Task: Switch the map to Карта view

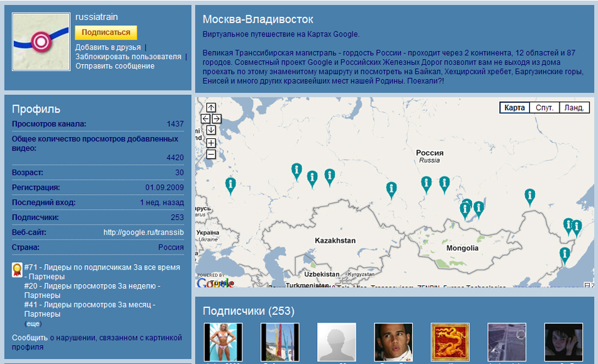Action: (x=514, y=108)
